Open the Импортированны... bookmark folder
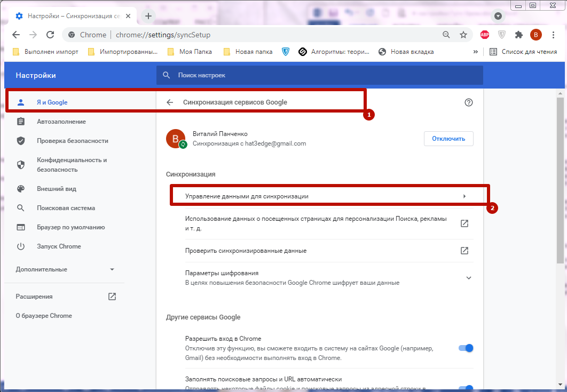Viewport: 567px width, 392px height. click(x=123, y=52)
